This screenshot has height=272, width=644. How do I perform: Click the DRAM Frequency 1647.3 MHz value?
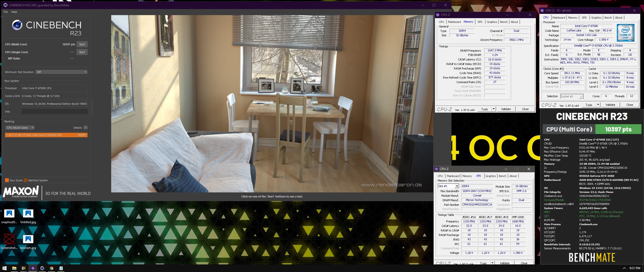point(495,50)
